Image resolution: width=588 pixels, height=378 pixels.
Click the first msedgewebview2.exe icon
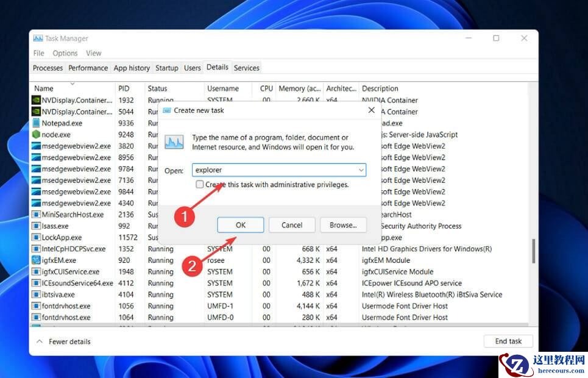(x=37, y=146)
